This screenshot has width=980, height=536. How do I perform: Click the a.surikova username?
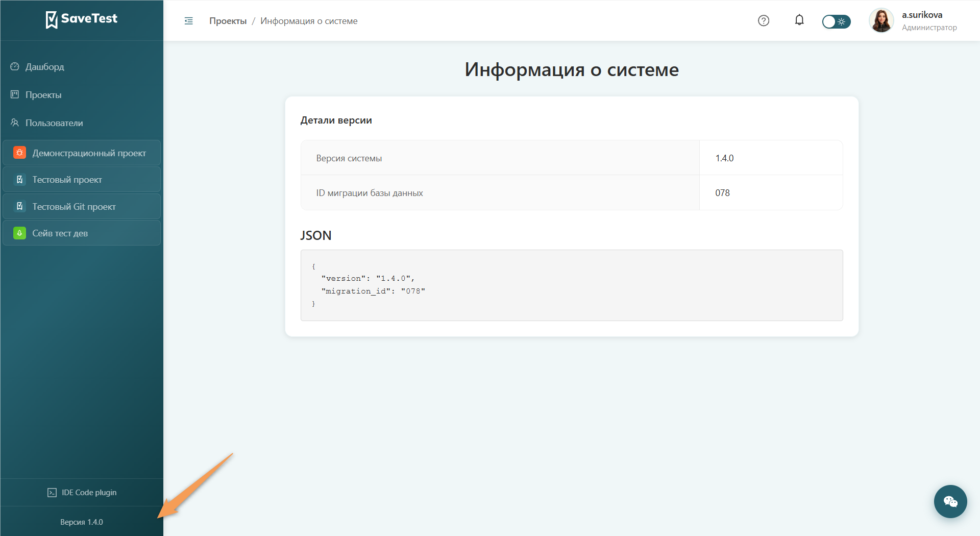click(x=922, y=15)
